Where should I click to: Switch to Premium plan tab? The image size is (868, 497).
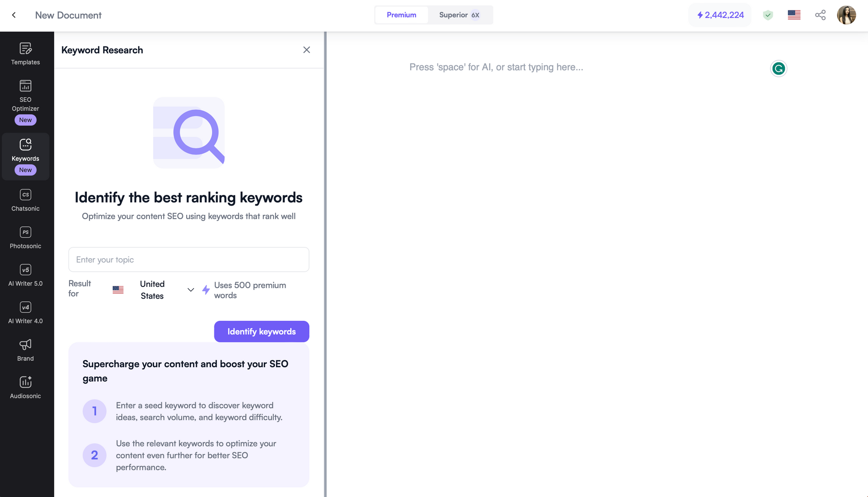[401, 15]
